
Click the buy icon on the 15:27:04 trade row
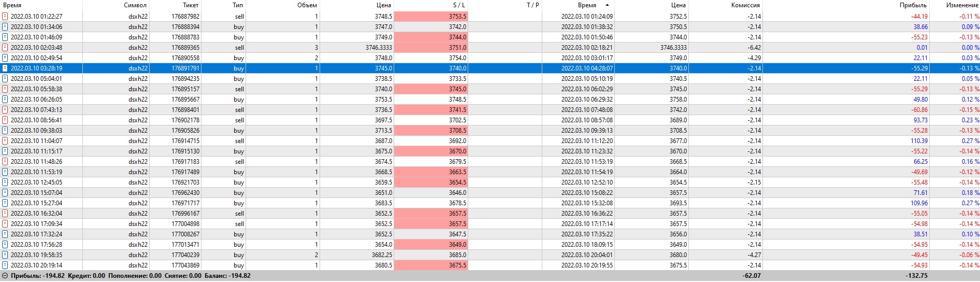tap(5, 203)
